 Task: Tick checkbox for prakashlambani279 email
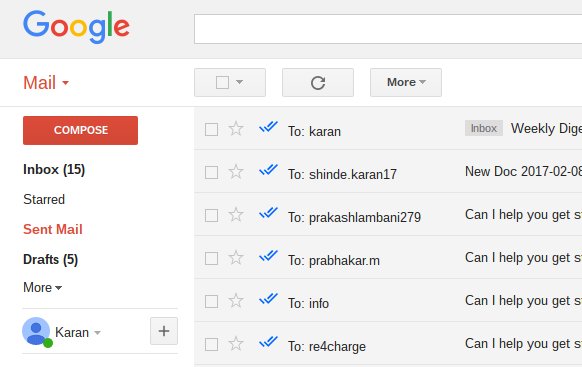coord(212,216)
